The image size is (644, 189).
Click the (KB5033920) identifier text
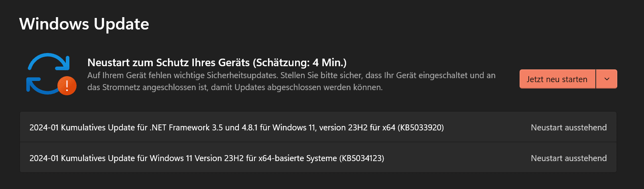coord(421,128)
